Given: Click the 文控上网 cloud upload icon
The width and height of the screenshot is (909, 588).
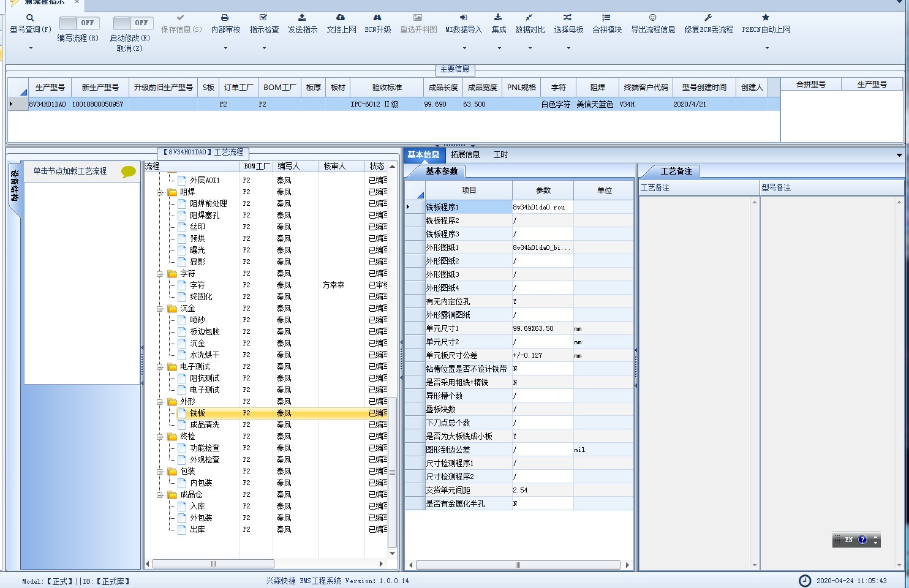Looking at the screenshot, I should click(341, 18).
